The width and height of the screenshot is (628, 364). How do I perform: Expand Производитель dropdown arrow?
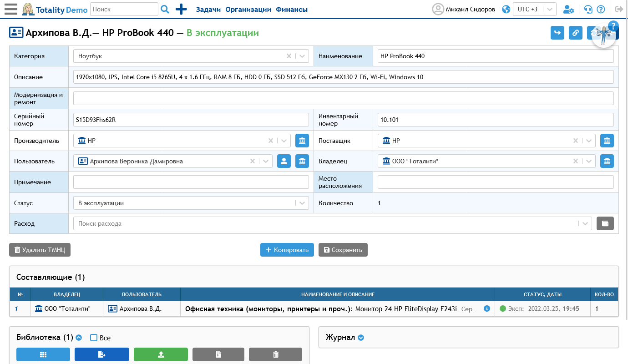pyautogui.click(x=284, y=141)
